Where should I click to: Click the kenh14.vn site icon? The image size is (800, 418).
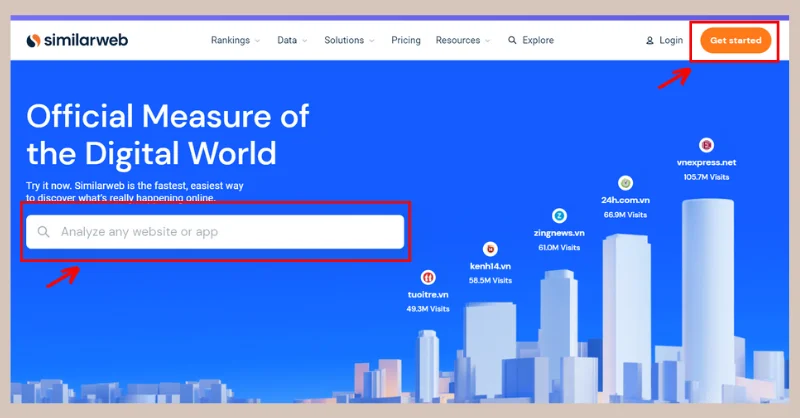pos(490,249)
